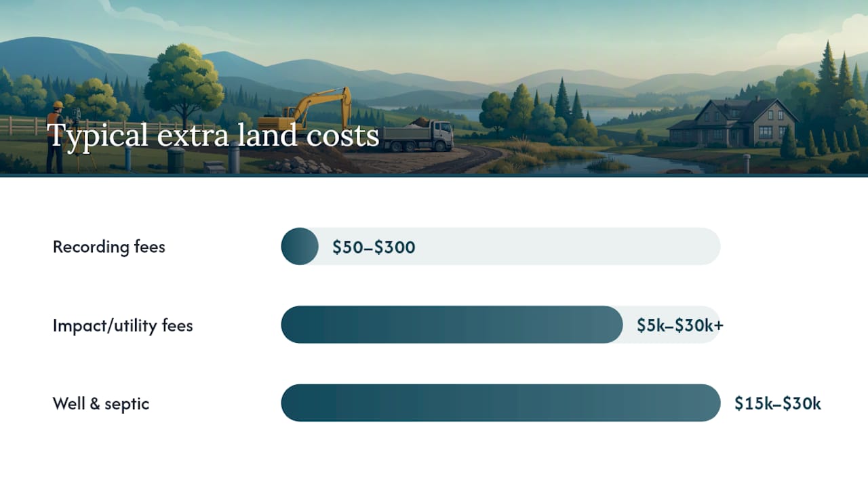868x488 pixels.
Task: Click the $50–$300 value text
Action: 374,247
